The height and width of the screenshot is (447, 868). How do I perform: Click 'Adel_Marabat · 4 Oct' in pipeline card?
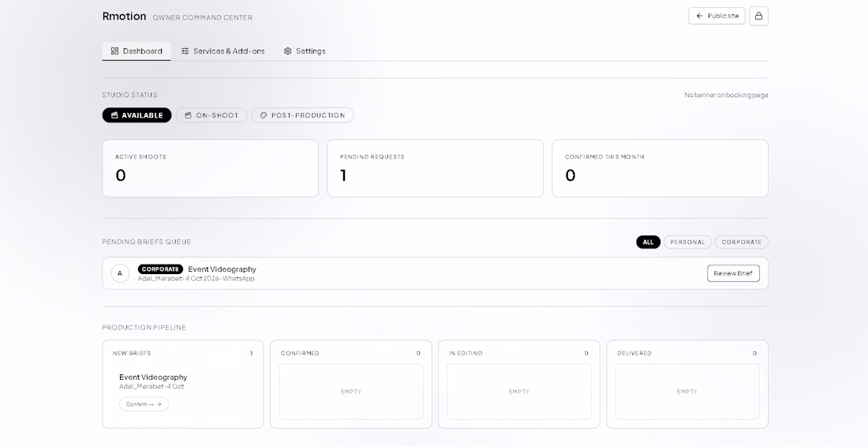152,387
